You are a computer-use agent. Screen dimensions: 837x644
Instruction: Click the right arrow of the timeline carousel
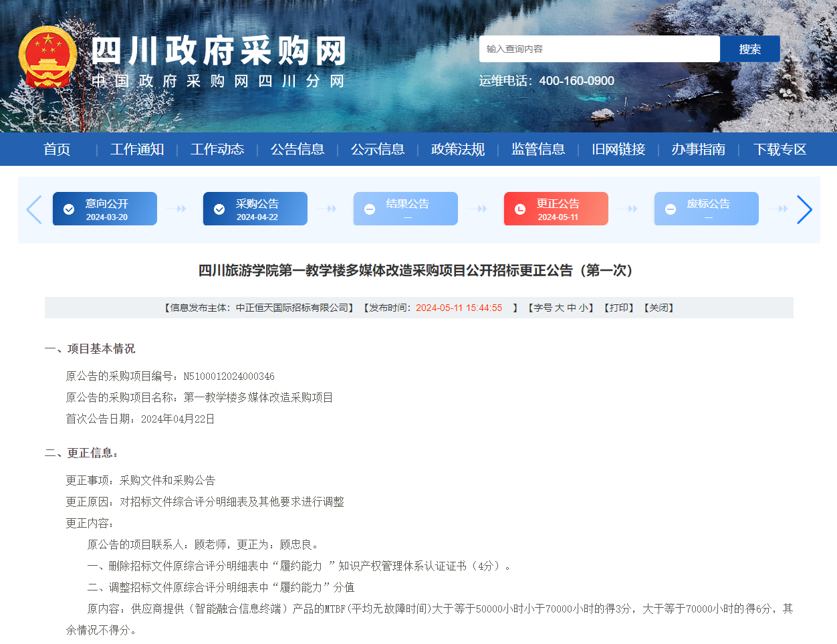(x=804, y=209)
